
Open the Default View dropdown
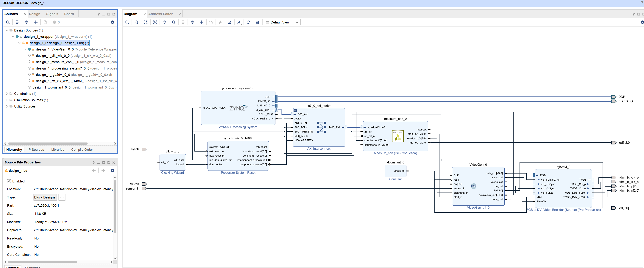coord(282,22)
